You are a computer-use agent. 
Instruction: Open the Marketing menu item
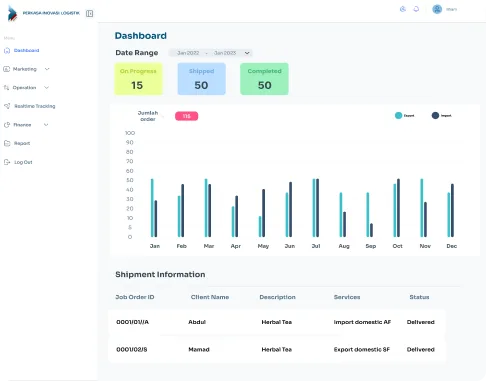click(25, 69)
